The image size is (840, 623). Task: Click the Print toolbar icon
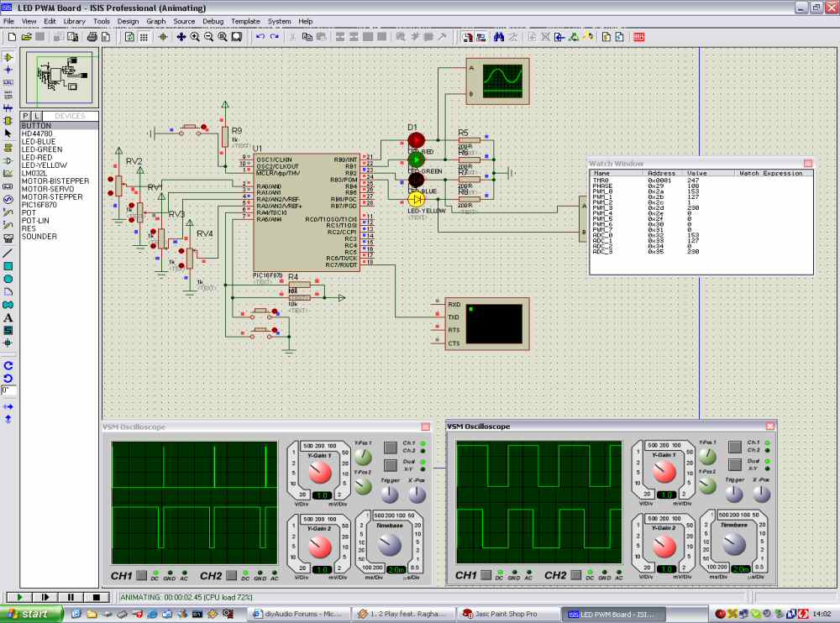point(92,37)
